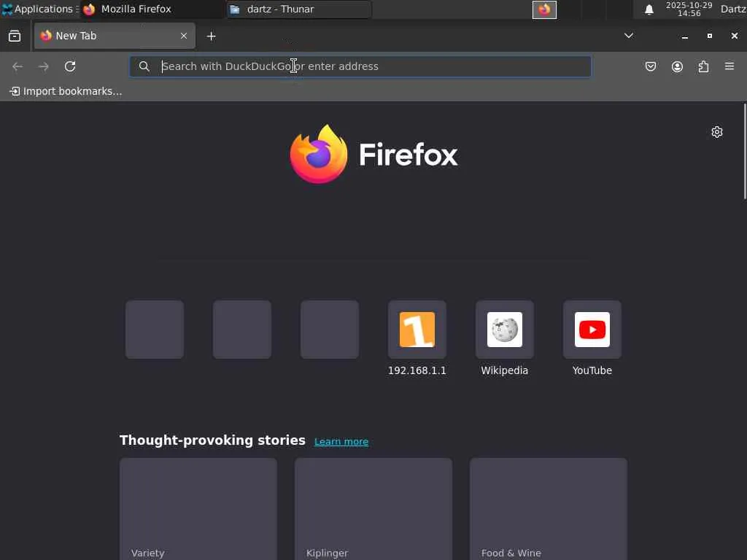Open the Variety story card
Viewport: 747px width, 560px height.
pyautogui.click(x=198, y=508)
